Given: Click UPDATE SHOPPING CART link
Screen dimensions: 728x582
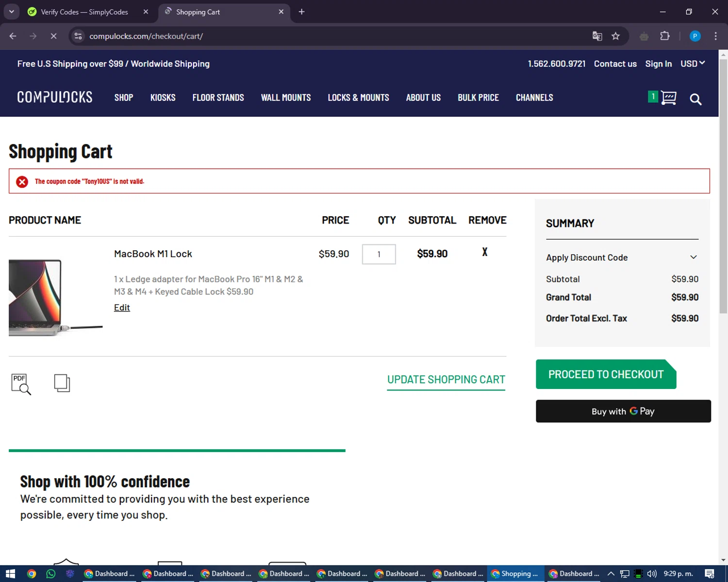Looking at the screenshot, I should point(446,380).
